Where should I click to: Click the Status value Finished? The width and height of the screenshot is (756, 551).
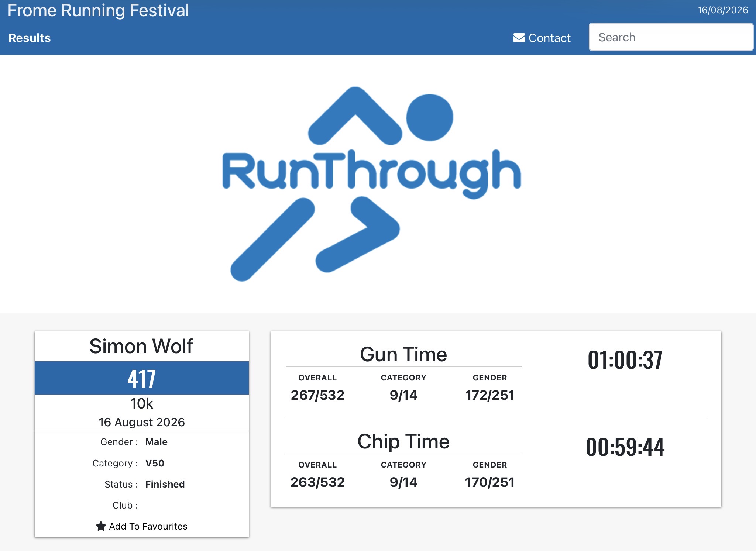(x=165, y=484)
